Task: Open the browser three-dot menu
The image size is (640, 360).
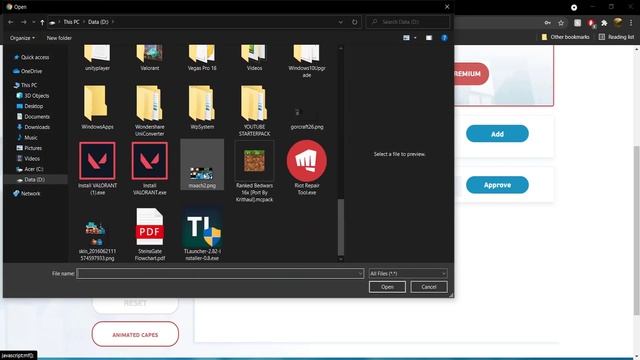Action: point(631,23)
